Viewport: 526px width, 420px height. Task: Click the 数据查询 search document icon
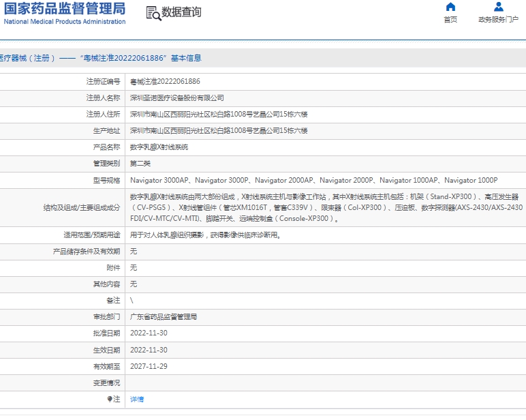pyautogui.click(x=153, y=14)
